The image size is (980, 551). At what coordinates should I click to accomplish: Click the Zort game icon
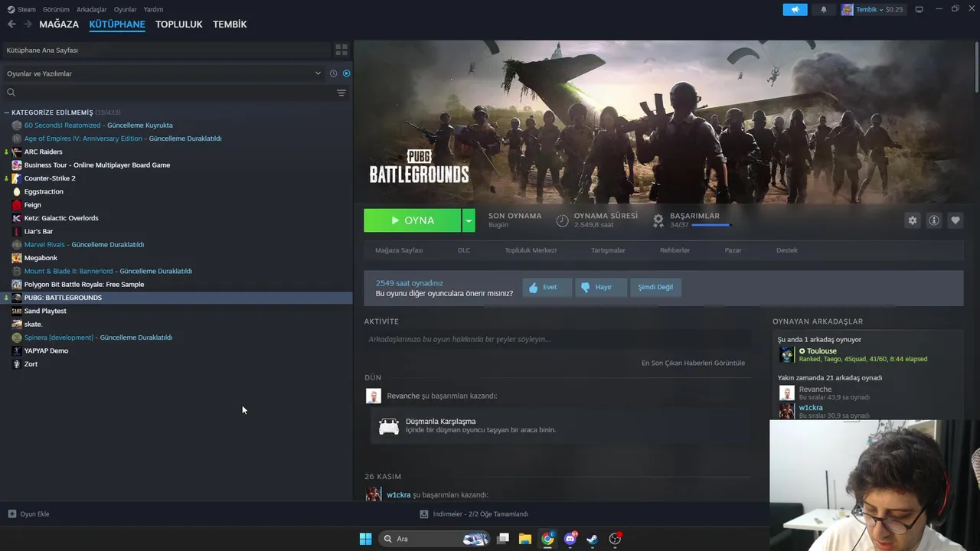click(x=17, y=364)
